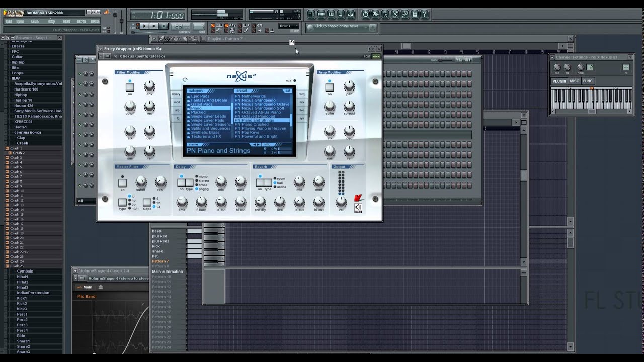Open the Fruity Wrapper window options arrow
The image size is (644, 362).
100,49
